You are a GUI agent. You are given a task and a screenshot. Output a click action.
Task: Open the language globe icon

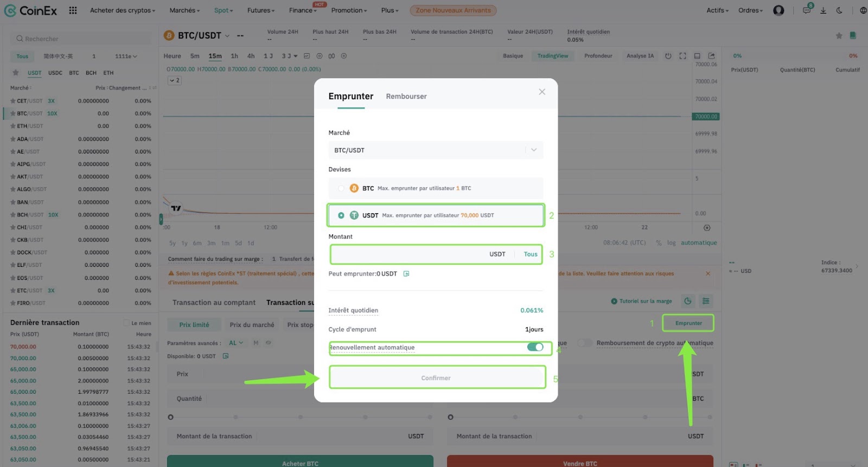(863, 10)
